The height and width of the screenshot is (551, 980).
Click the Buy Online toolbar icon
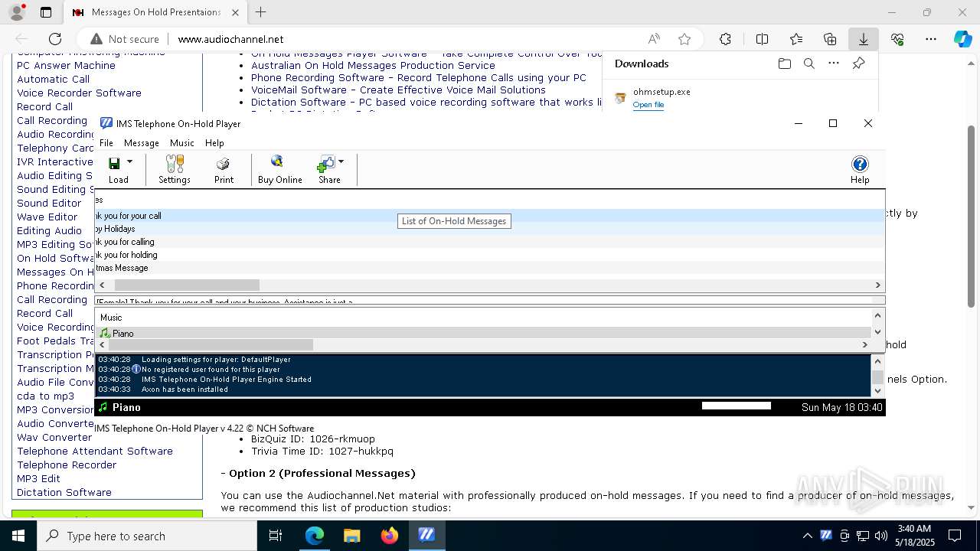point(279,169)
